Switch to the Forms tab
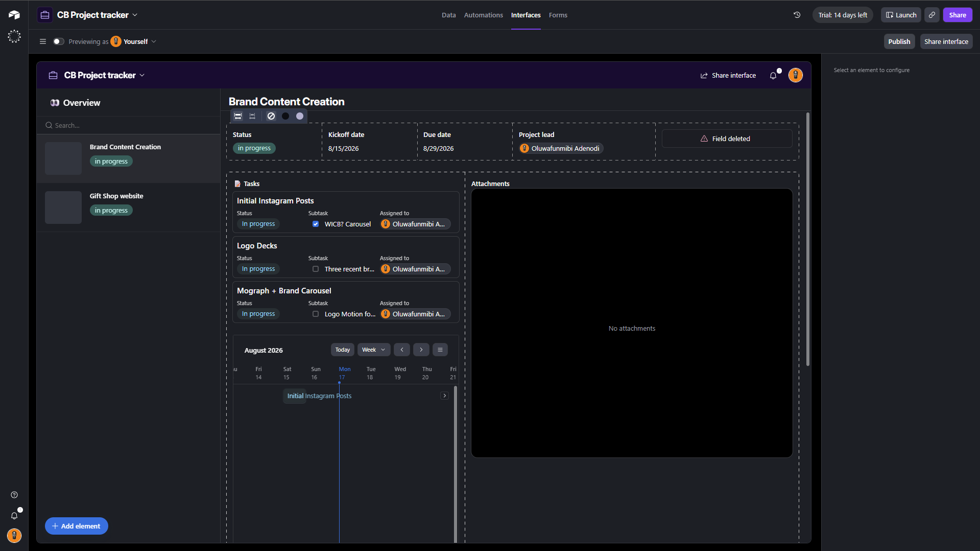Viewport: 980px width, 551px height. [558, 15]
